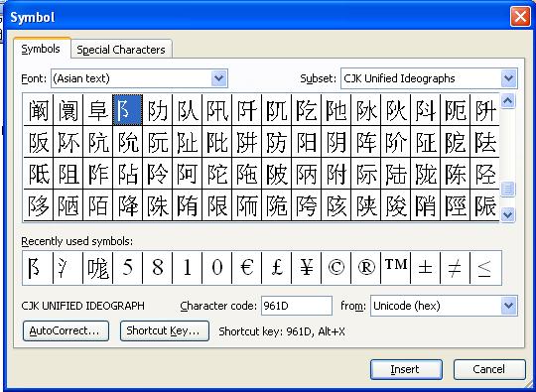
Task: Click the registered trademark ® symbol
Action: tap(365, 268)
